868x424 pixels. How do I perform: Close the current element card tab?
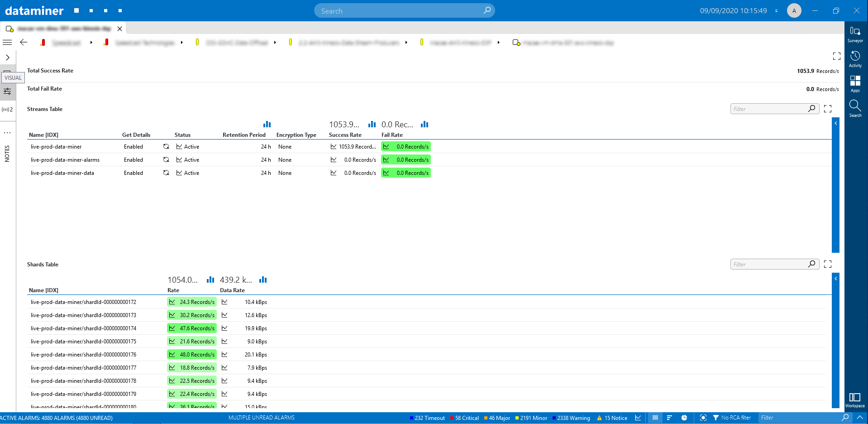click(119, 29)
